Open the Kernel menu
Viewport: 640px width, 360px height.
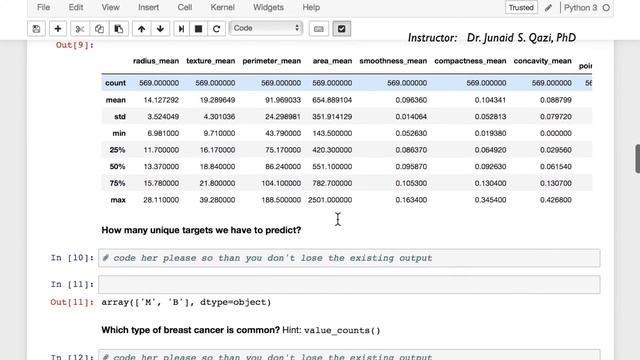click(x=222, y=7)
